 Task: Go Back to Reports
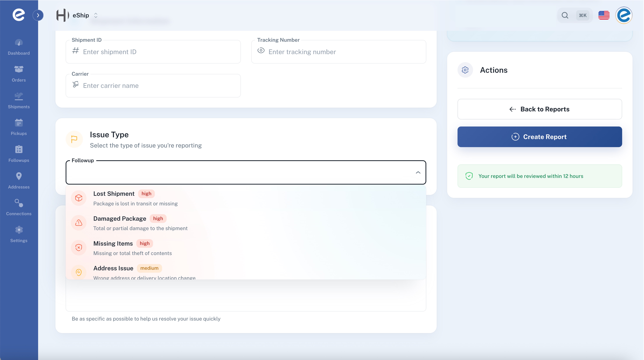(539, 109)
